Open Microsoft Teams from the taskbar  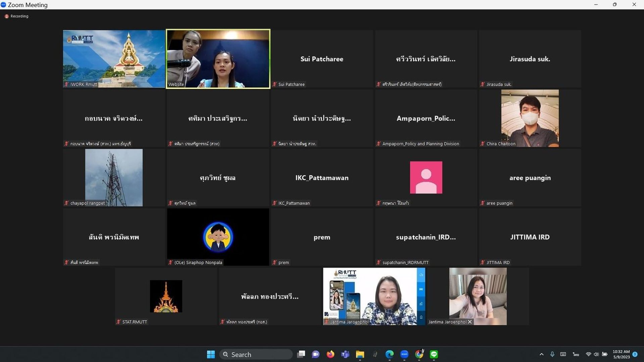[345, 354]
